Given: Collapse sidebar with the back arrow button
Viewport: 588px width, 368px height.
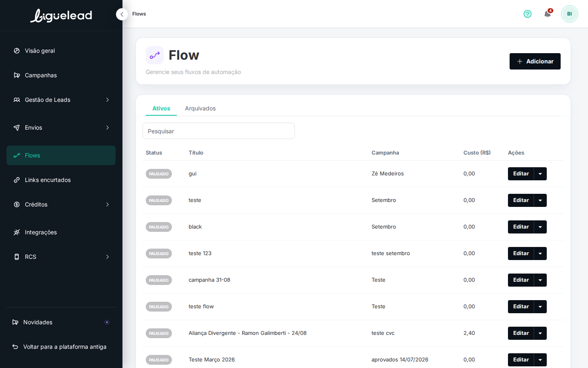Looking at the screenshot, I should (x=122, y=14).
